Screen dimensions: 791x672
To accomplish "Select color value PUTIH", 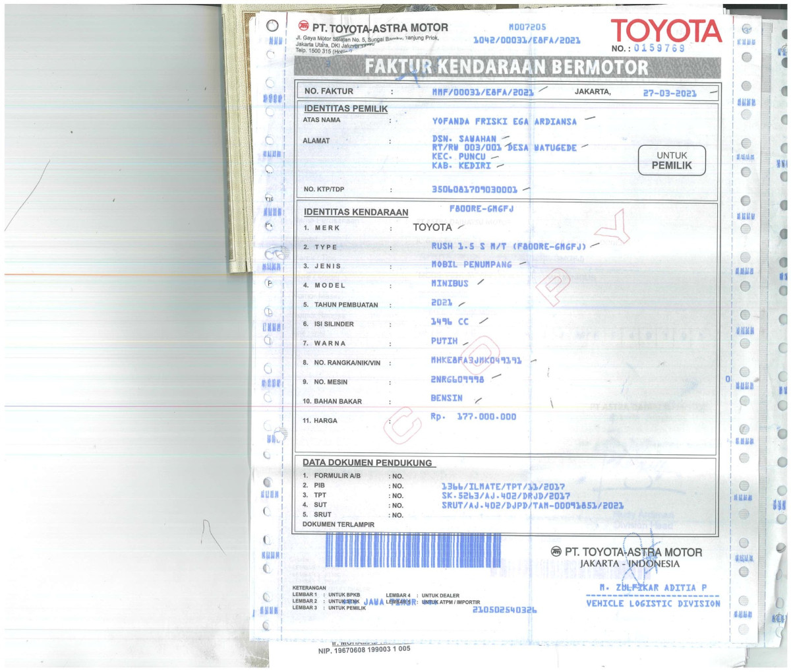I will point(444,341).
